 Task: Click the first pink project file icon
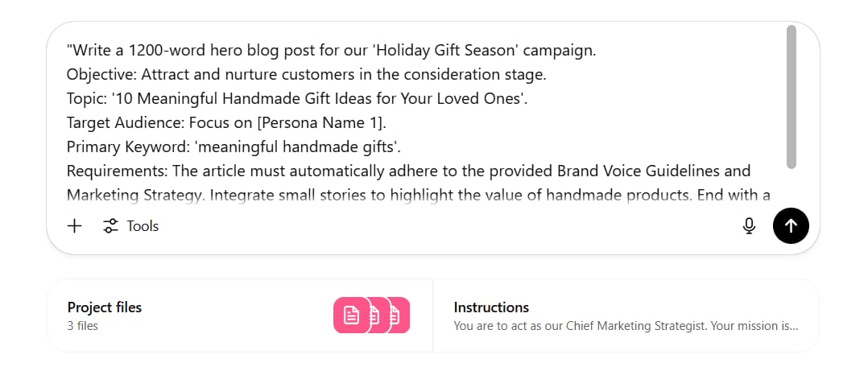coord(351,315)
